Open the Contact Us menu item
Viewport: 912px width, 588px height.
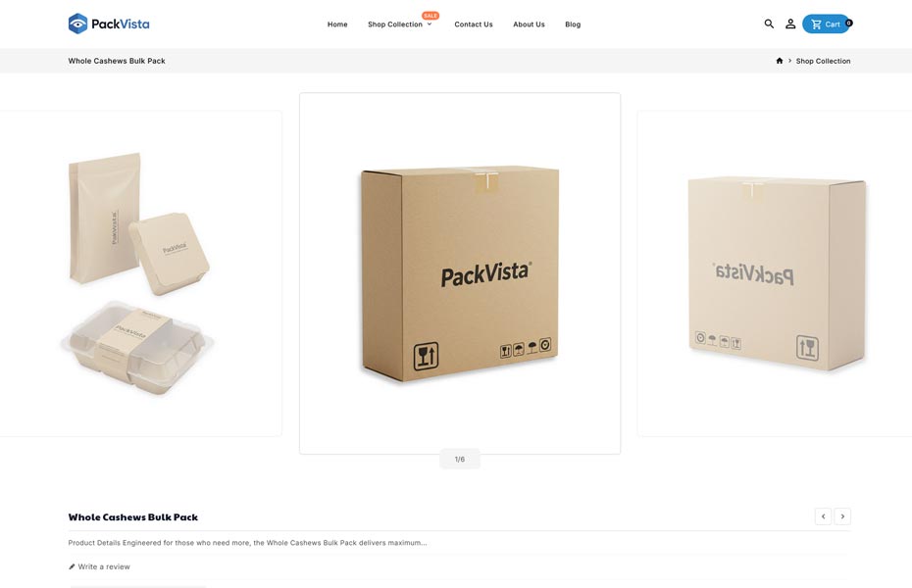[474, 24]
